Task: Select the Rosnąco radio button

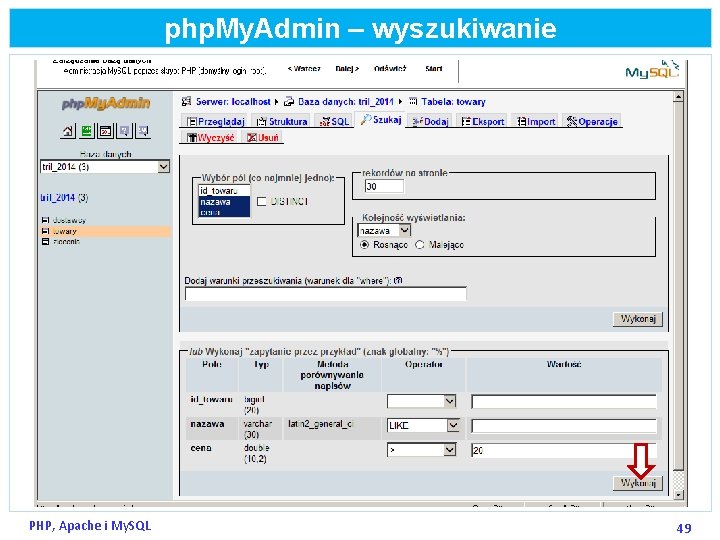Action: coord(365,245)
